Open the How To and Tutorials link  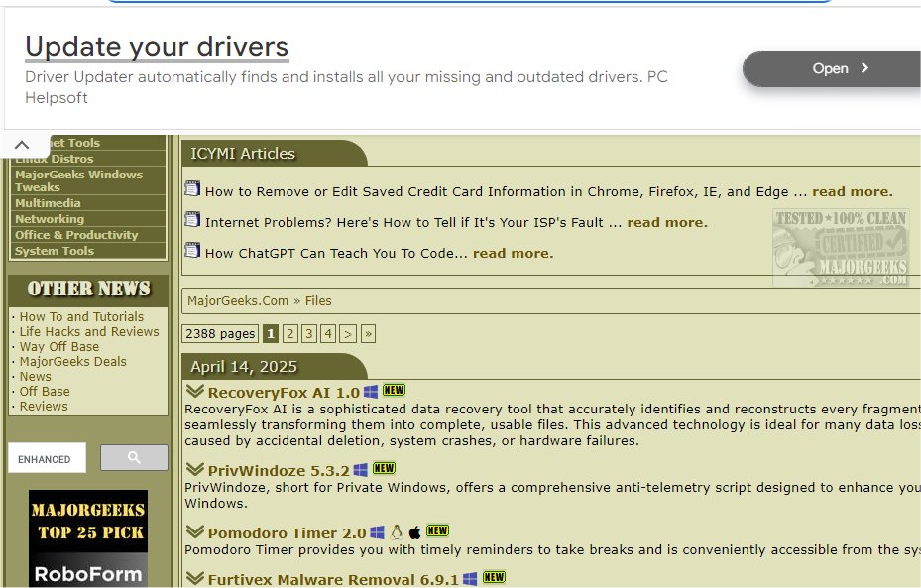81,317
